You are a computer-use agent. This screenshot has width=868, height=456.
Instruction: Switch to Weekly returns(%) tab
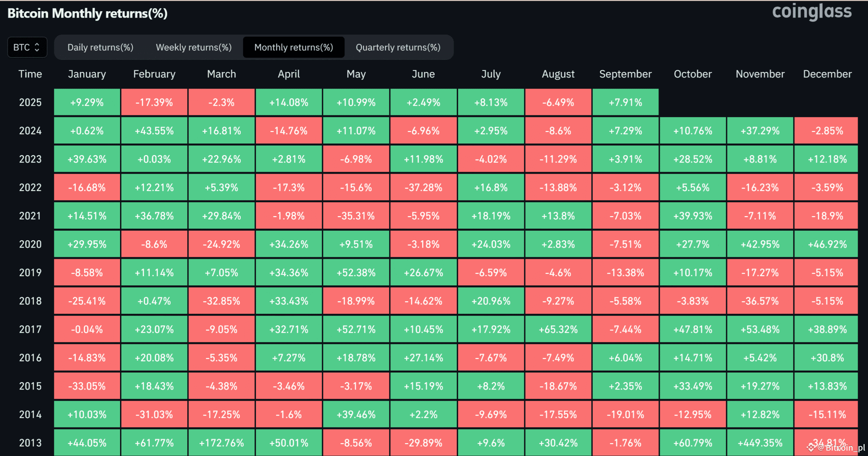point(194,47)
